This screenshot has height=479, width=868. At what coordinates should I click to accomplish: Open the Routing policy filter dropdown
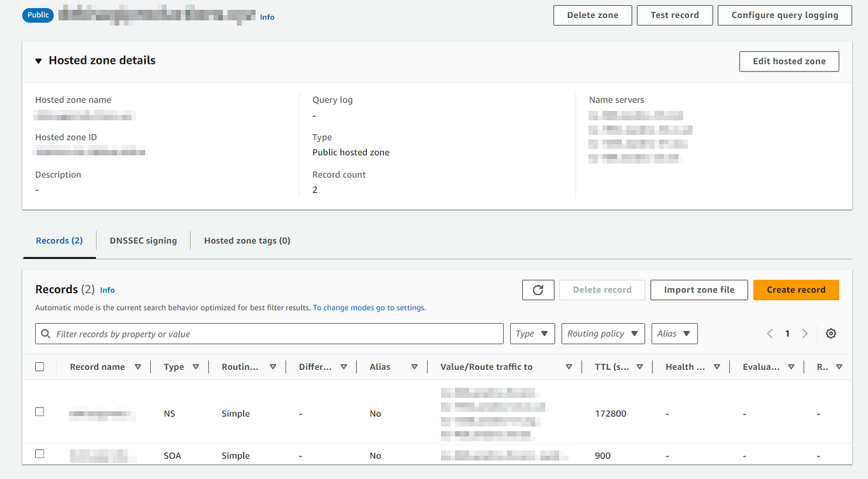point(603,333)
